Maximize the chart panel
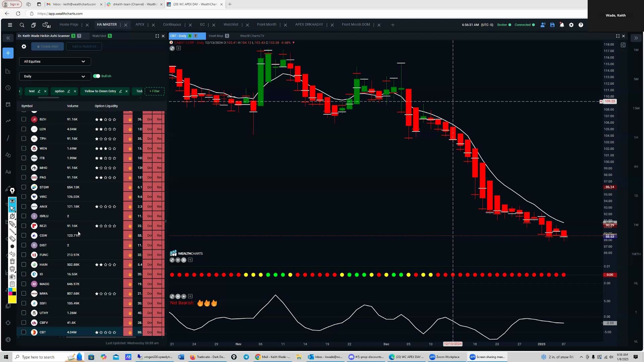Viewport: 644px width, 362px height. (618, 36)
